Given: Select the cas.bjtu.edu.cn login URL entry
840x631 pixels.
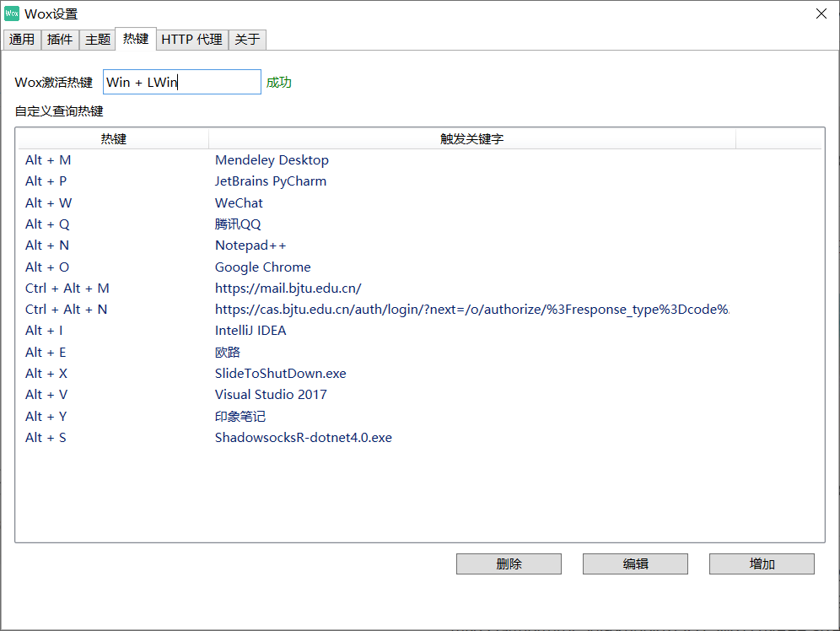Looking at the screenshot, I should pos(472,310).
